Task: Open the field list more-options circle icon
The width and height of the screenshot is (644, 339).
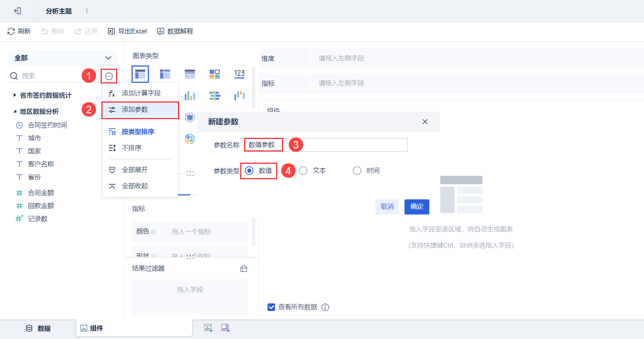Action: [109, 76]
